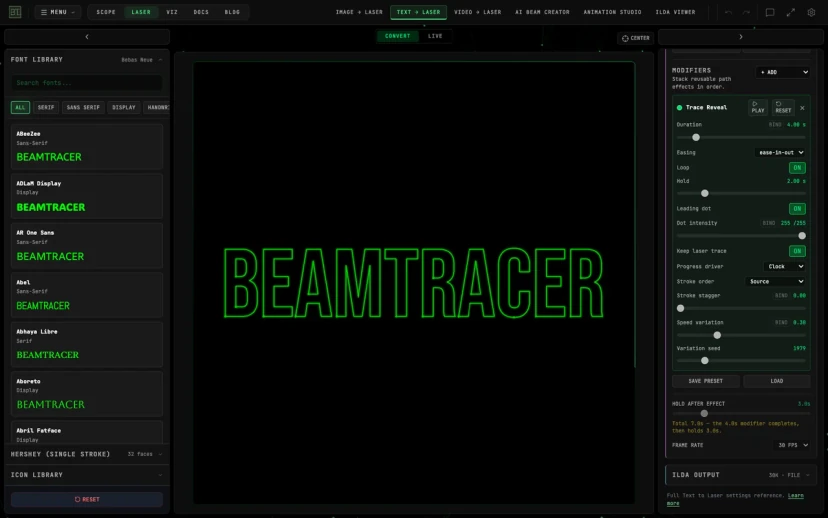
Task: Select Abhaya Libre font card
Action: point(87,345)
